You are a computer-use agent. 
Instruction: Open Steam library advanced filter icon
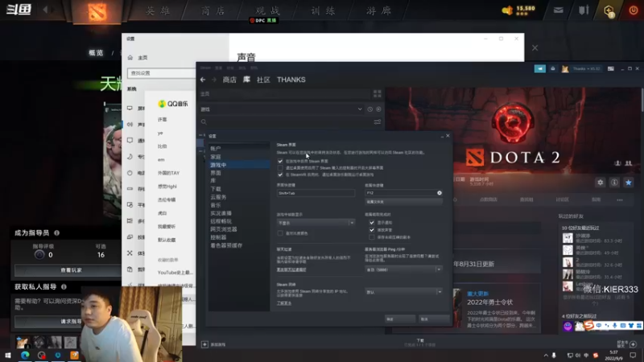(x=377, y=122)
